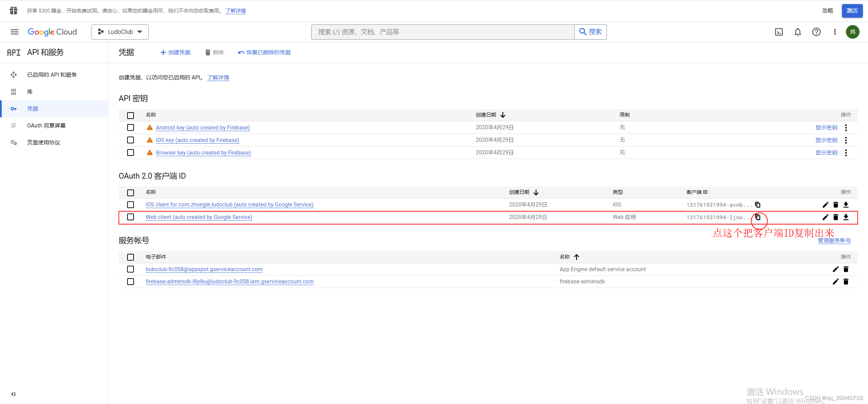868x404 pixels.
Task: Check the Browser key row checkbox
Action: [x=131, y=153]
